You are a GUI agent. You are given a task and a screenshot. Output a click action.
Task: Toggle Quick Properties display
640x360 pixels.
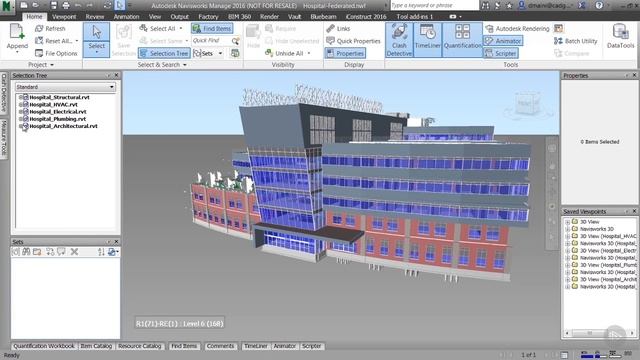pos(353,41)
